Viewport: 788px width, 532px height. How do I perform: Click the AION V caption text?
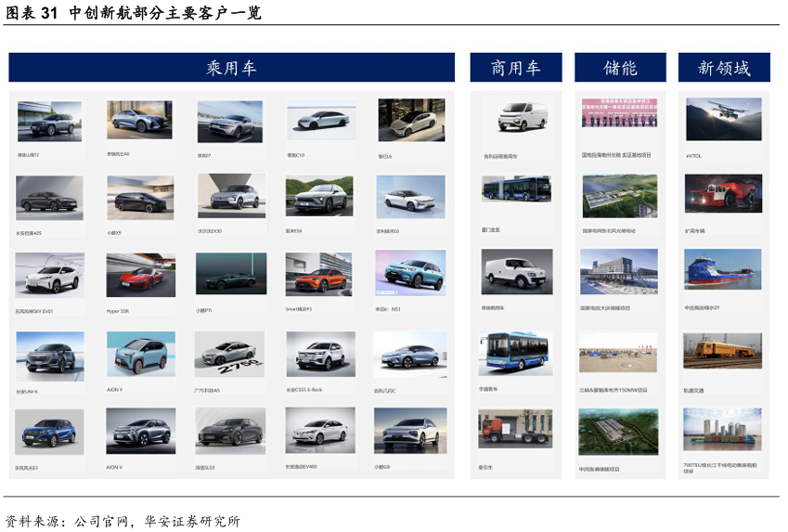(x=114, y=467)
